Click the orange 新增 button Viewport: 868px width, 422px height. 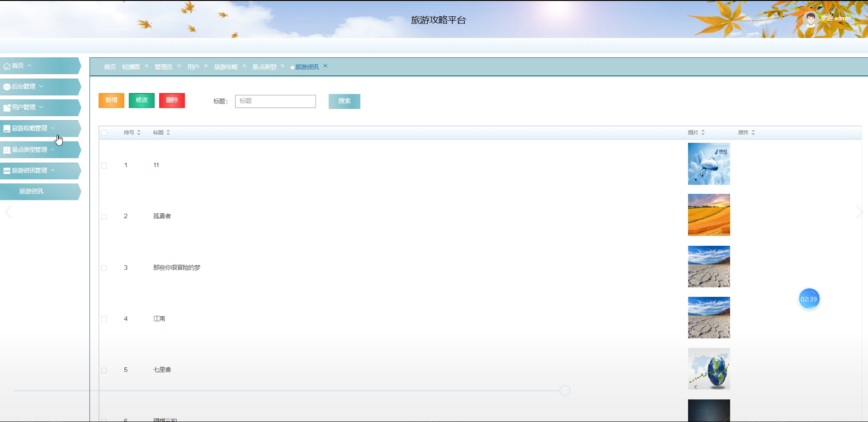coord(111,100)
